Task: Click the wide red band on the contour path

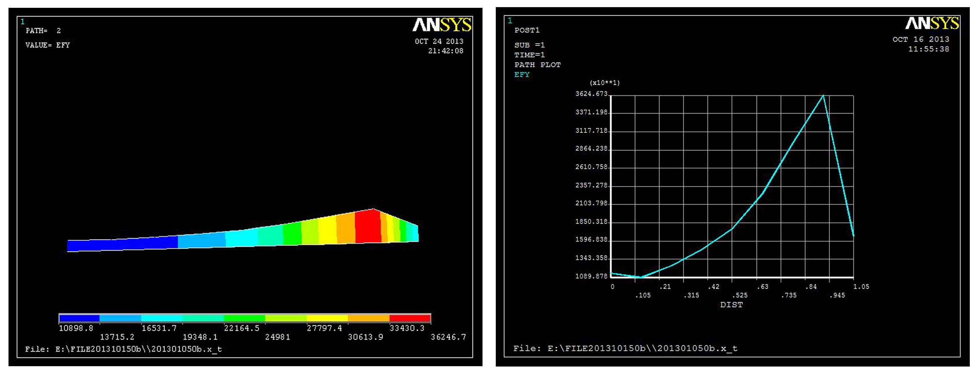Action: click(x=368, y=227)
